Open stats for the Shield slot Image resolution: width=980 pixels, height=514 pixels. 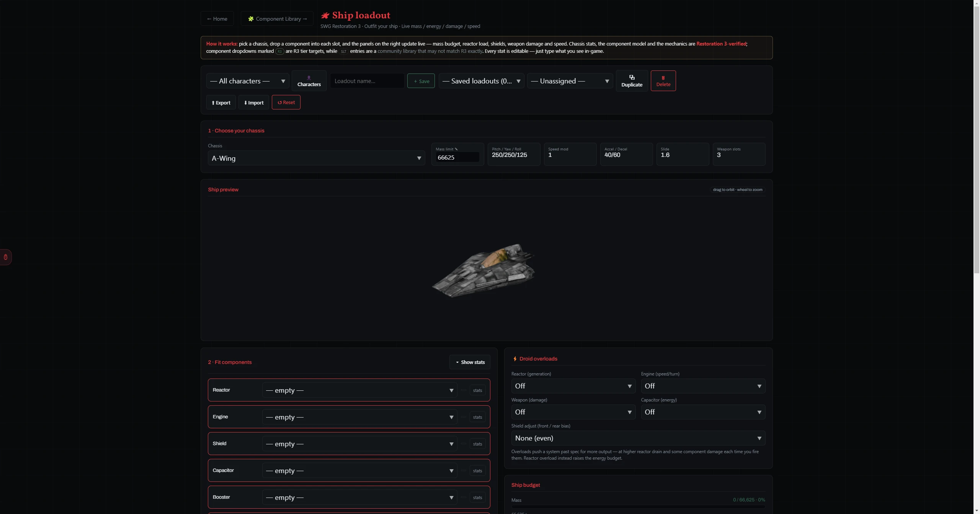coord(477,444)
